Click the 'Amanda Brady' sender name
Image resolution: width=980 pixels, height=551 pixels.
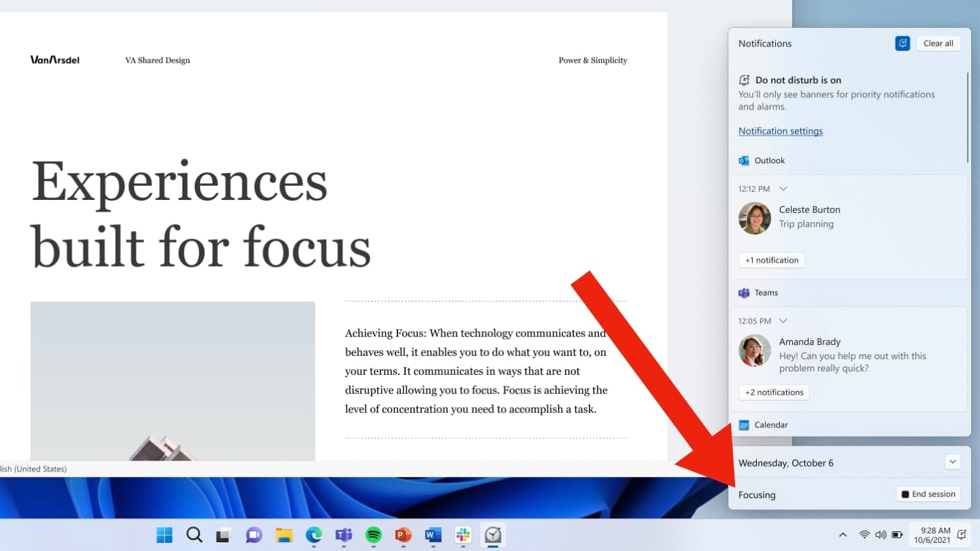click(810, 341)
